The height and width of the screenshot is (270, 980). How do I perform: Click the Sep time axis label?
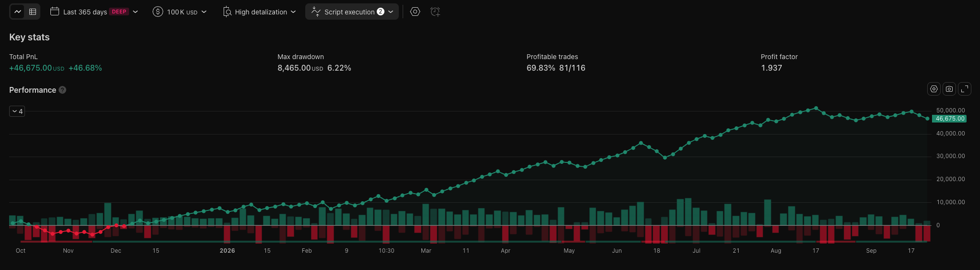click(x=871, y=251)
